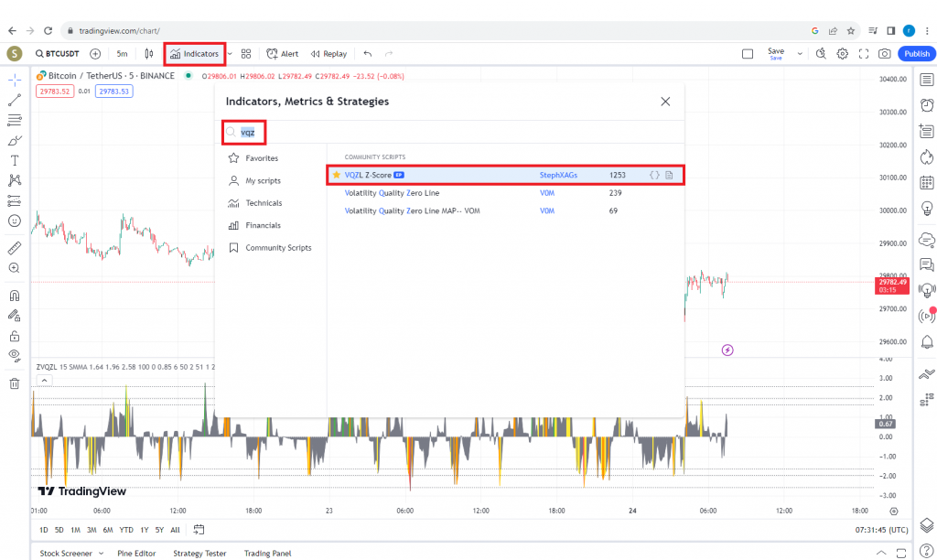Viewport: 937px width, 560px height.
Task: Open the Trading Panel tab
Action: (x=268, y=554)
